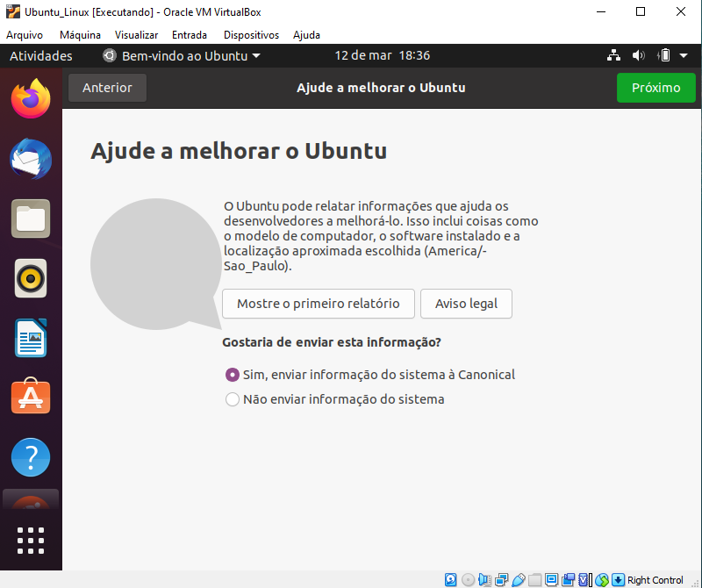Click VirtualBox recording status icon

point(568,580)
